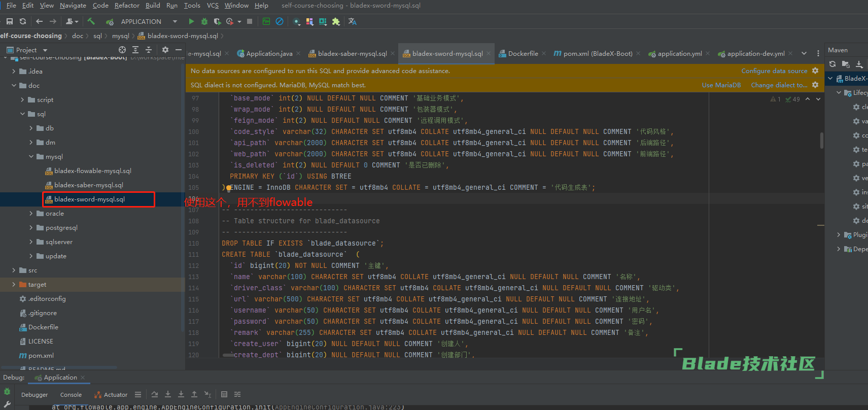Open Evaluate Expression calculator icon
The height and width of the screenshot is (410, 868).
point(224,394)
